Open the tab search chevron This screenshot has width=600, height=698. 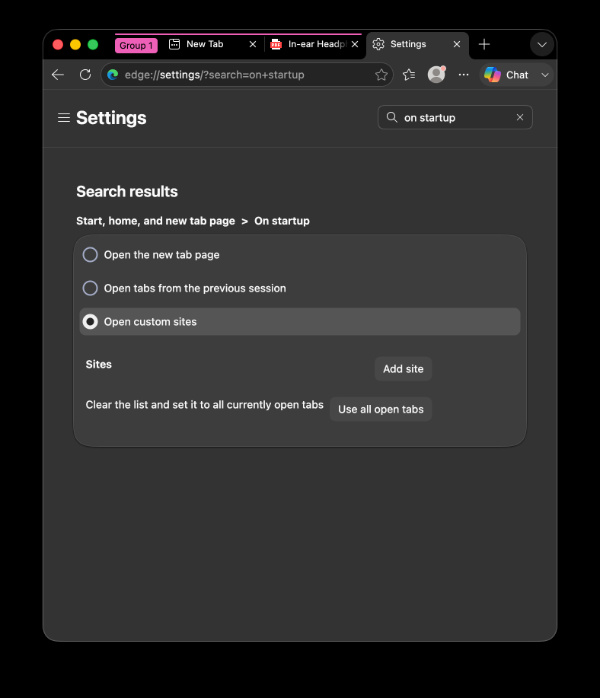click(542, 45)
